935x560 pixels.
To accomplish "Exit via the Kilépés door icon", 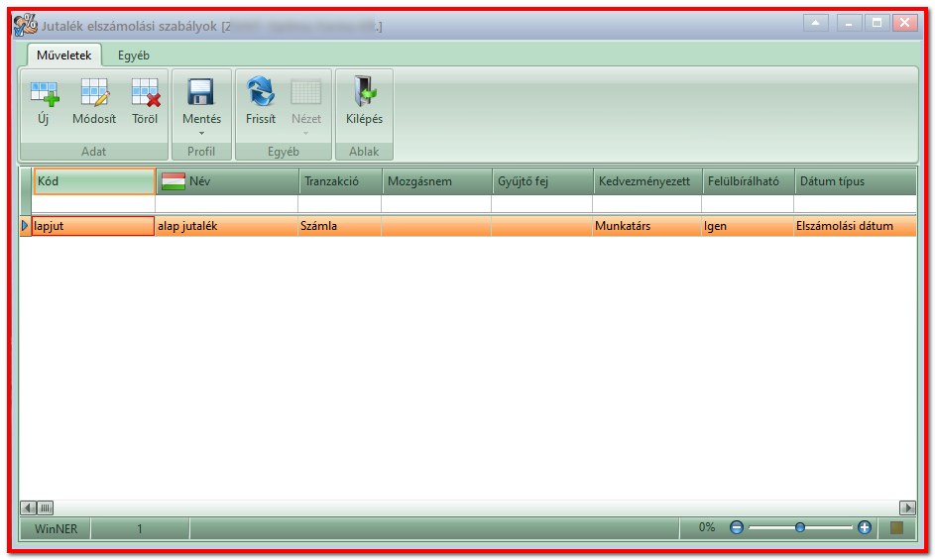I will [364, 92].
